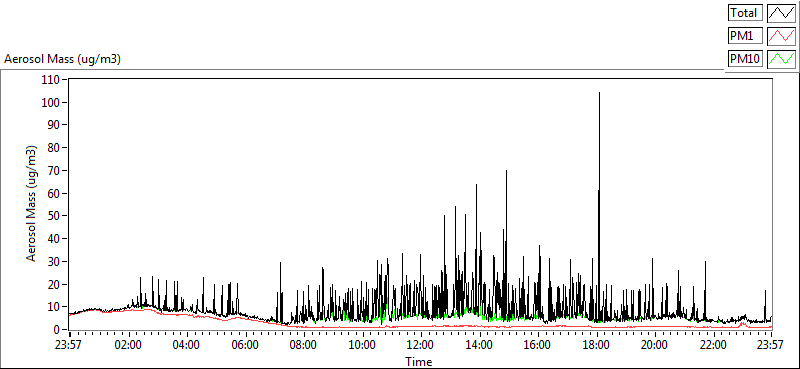Click the 0 y-axis minimum value
The height and width of the screenshot is (369, 800).
point(57,330)
